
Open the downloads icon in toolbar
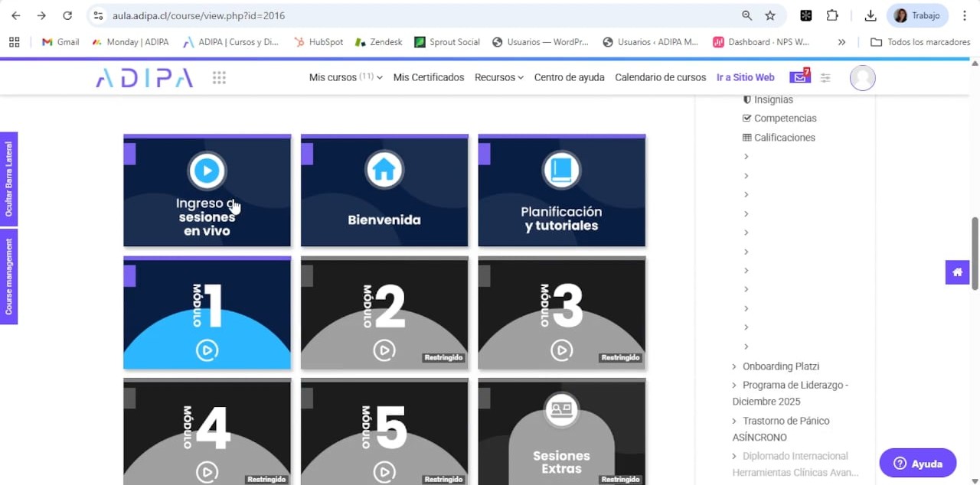[871, 15]
